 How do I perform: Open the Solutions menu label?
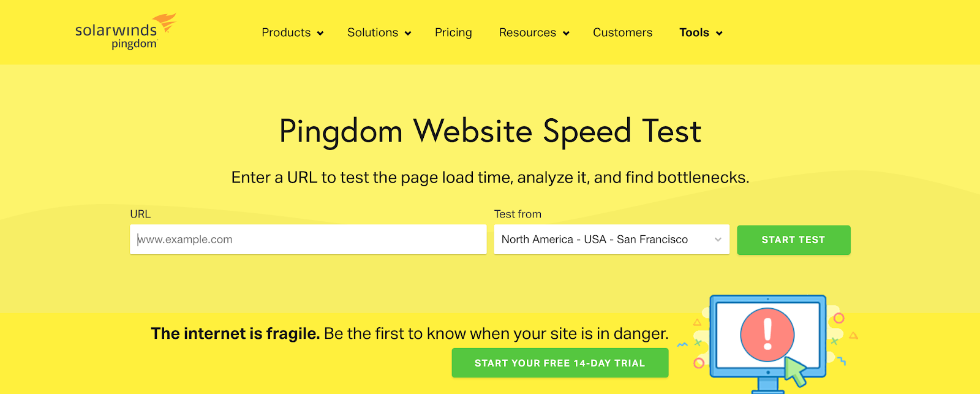(x=372, y=32)
